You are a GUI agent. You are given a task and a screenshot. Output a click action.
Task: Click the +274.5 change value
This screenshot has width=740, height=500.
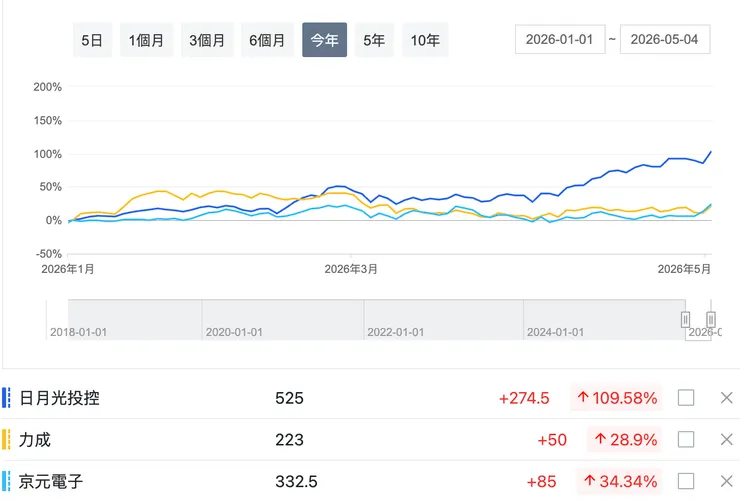coord(524,398)
